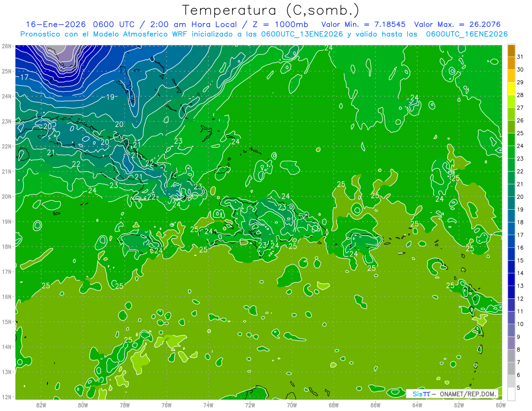Click the 22N latitude axis label
Image resolution: width=532 pixels, height=411 pixels.
[6, 146]
